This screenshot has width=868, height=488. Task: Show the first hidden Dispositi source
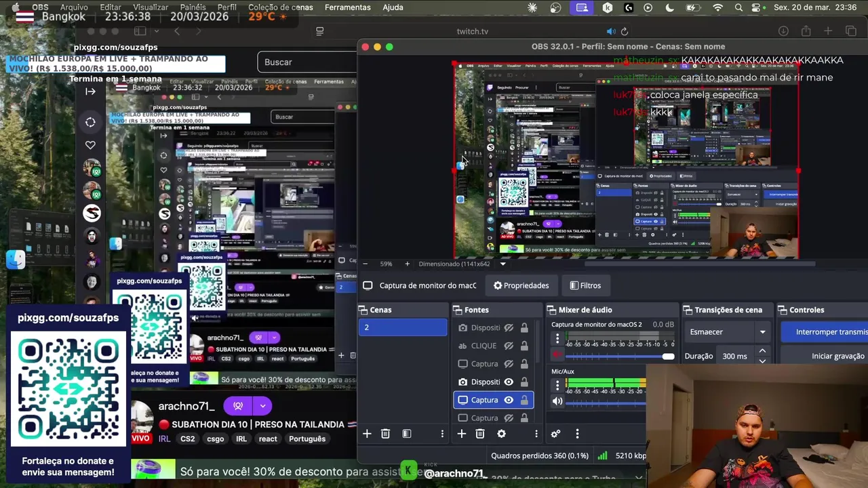click(x=509, y=328)
